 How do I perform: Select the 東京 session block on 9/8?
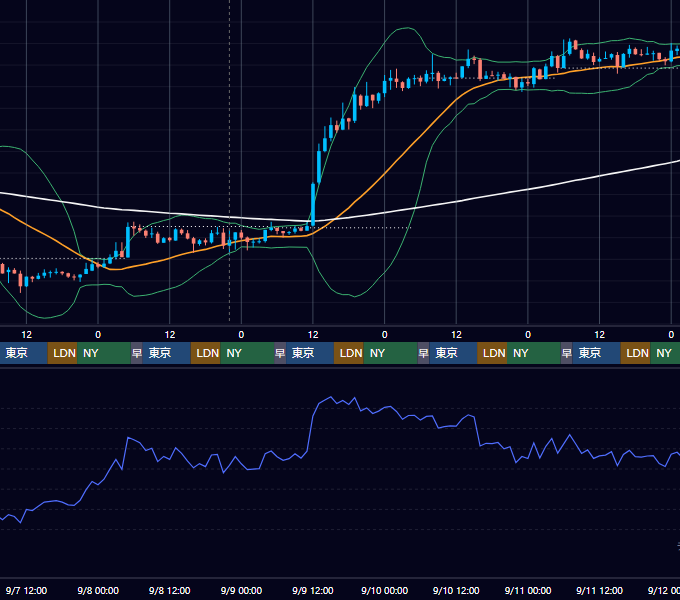(167, 353)
